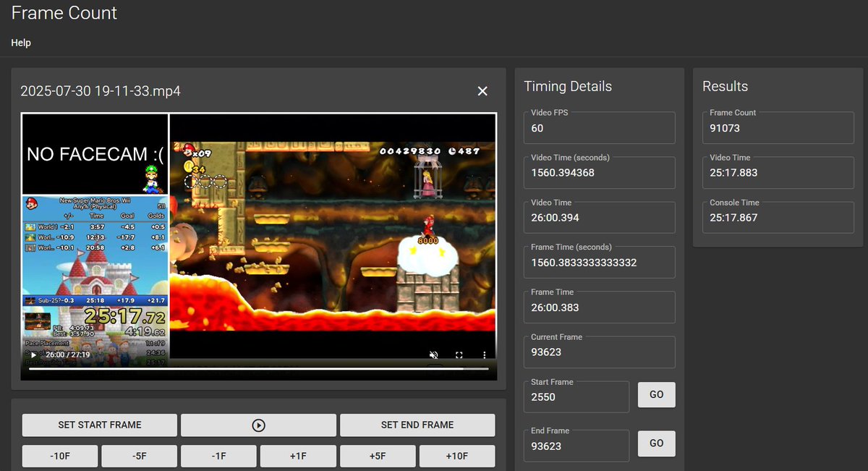Step back one frame with -1F

click(218, 457)
